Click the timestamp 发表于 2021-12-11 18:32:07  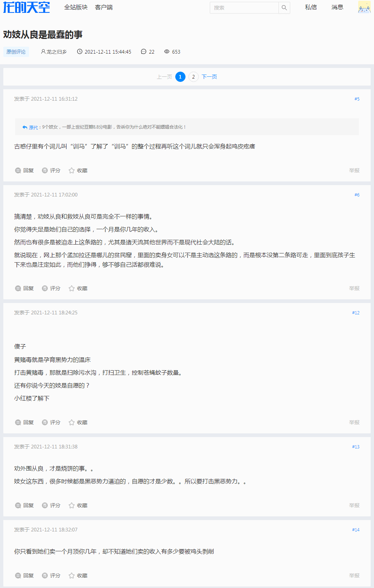[x=46, y=530]
